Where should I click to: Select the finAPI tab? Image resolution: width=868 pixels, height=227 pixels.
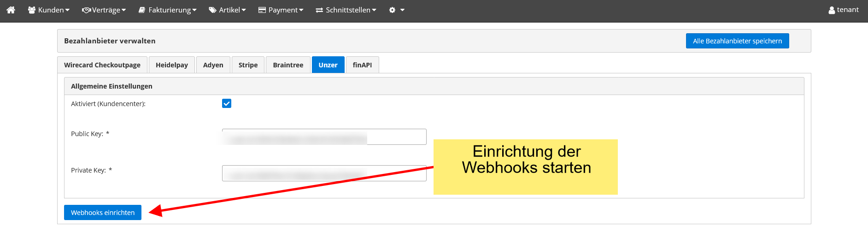click(362, 65)
